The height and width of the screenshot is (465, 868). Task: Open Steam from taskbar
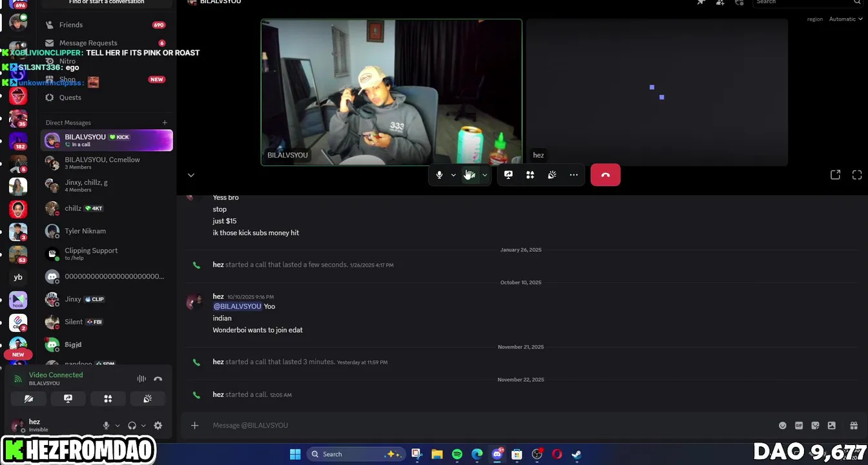tap(577, 454)
